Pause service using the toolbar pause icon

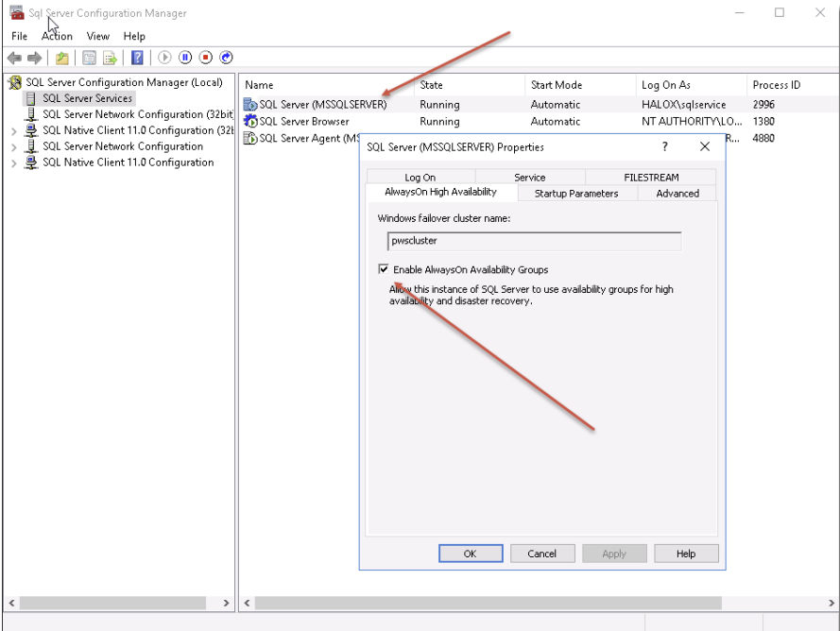[185, 58]
